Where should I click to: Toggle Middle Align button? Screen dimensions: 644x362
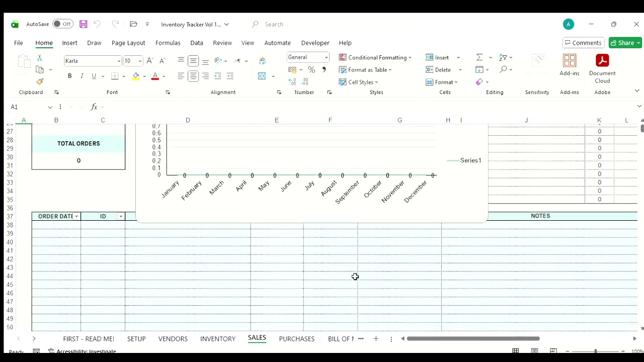pyautogui.click(x=193, y=61)
